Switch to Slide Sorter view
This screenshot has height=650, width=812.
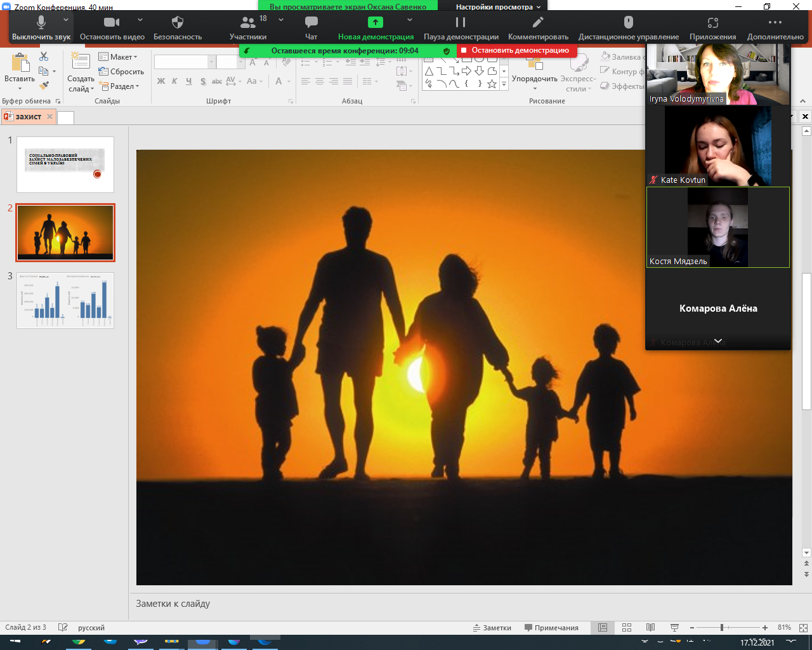pos(627,628)
